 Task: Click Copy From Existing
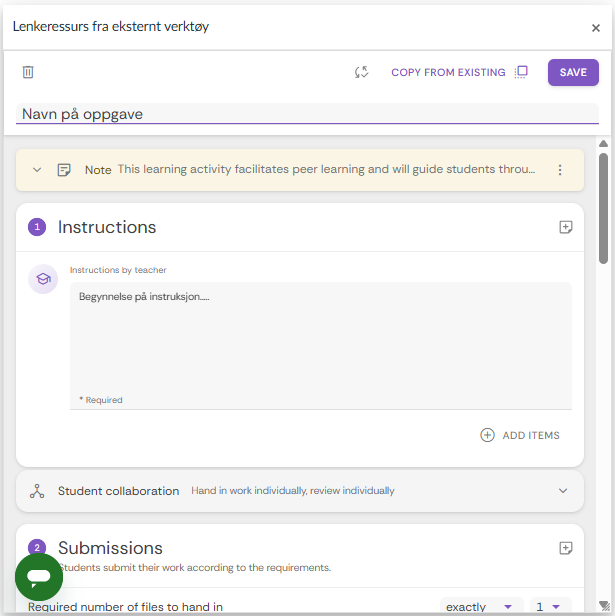pos(448,72)
